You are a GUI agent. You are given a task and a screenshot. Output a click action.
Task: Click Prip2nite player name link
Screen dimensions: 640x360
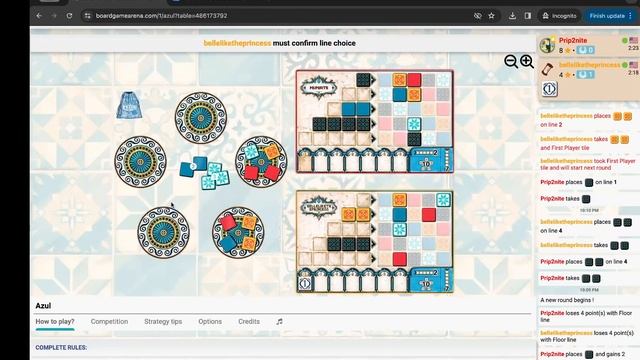[573, 40]
